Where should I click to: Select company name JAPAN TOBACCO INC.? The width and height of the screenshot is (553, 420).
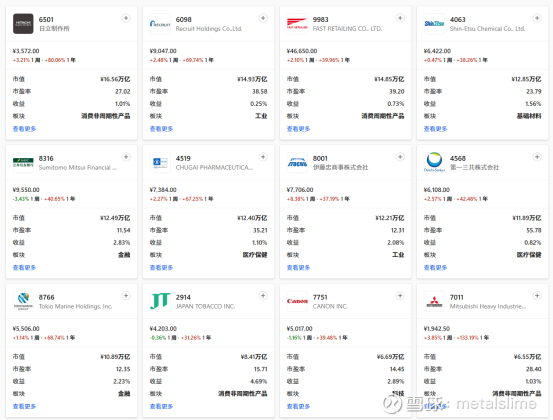tap(205, 306)
